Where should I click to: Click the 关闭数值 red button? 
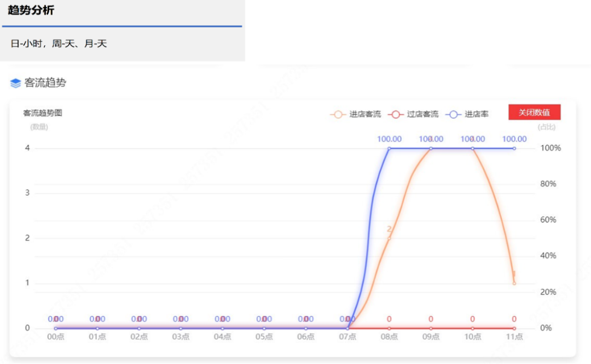click(x=534, y=113)
